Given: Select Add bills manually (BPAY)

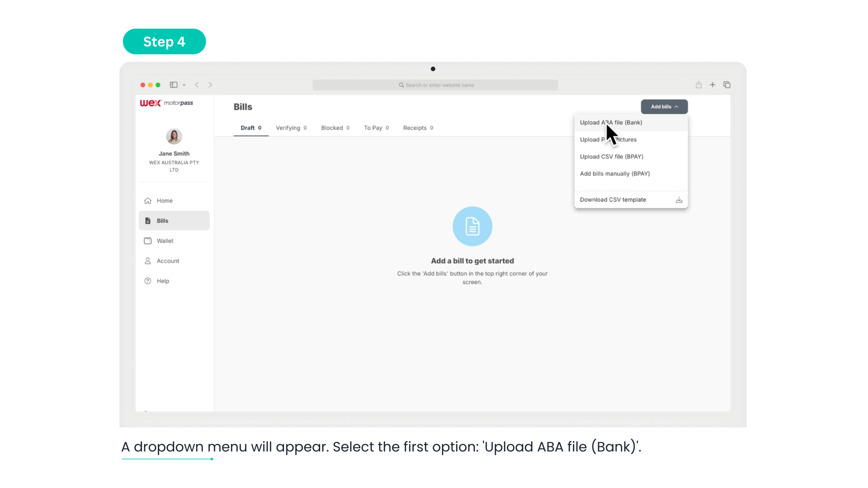Looking at the screenshot, I should click(615, 174).
